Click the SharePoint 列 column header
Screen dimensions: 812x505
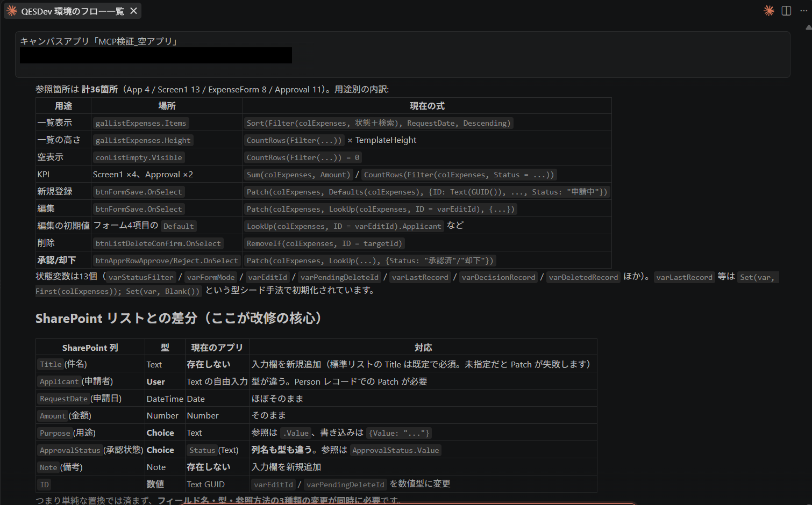coord(90,348)
